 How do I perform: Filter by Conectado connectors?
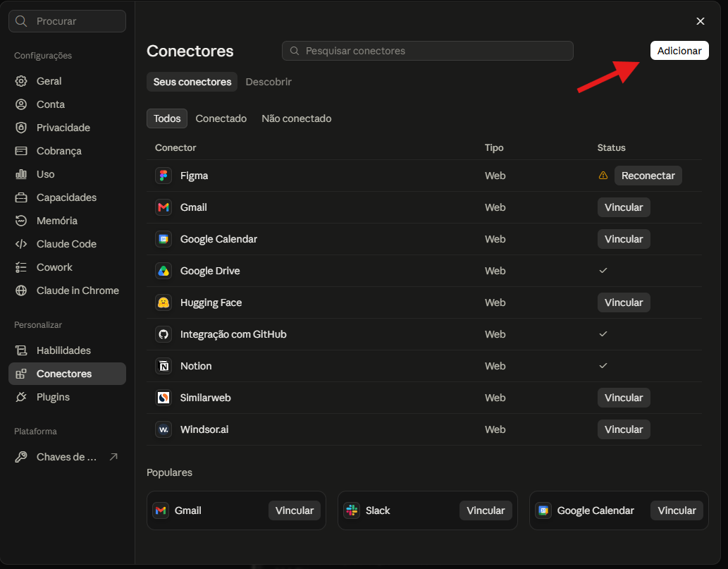(x=221, y=118)
